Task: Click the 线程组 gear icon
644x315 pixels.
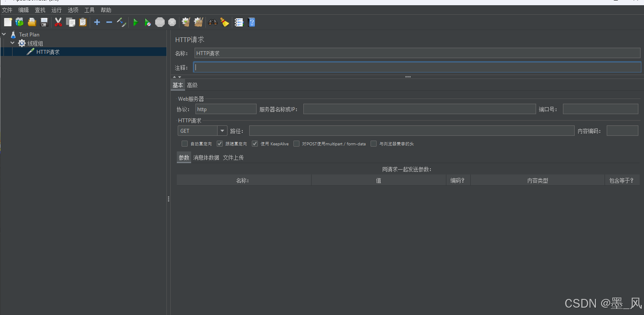Action: [22, 43]
